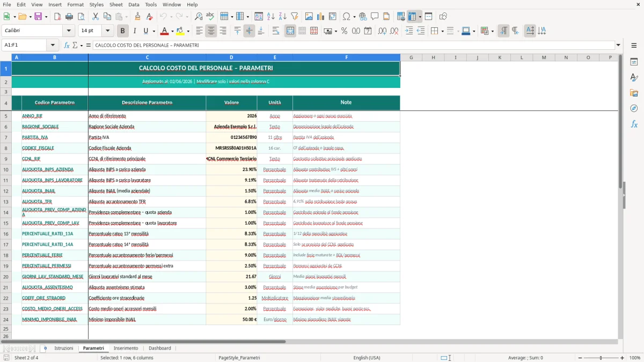This screenshot has width=644, height=362.
Task: Toggle Wrap Text
Action: 276,31
